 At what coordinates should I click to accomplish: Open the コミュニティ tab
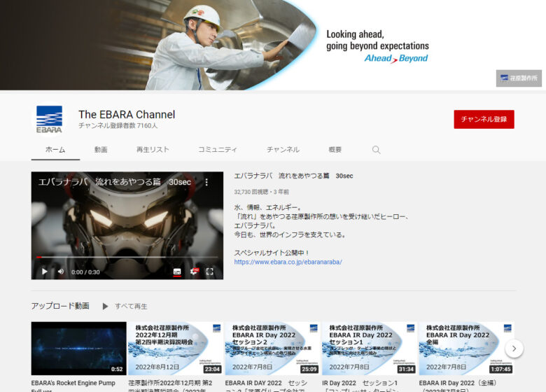[218, 150]
